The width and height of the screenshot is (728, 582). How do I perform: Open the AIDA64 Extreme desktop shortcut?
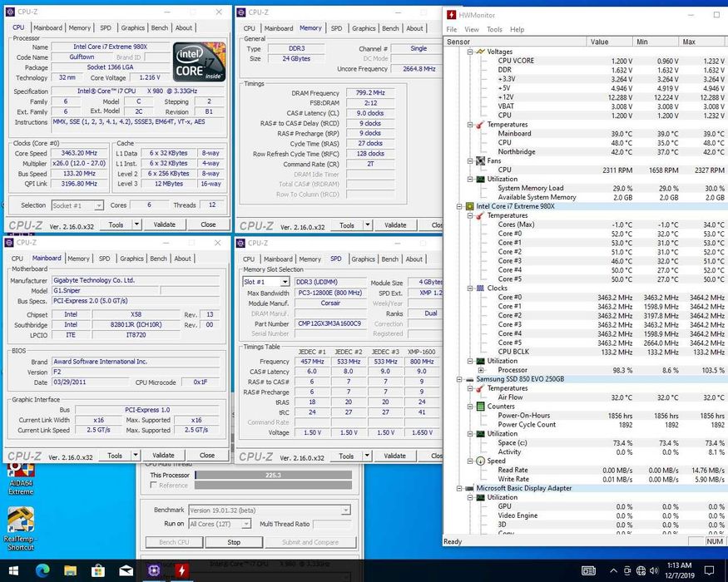[x=21, y=478]
